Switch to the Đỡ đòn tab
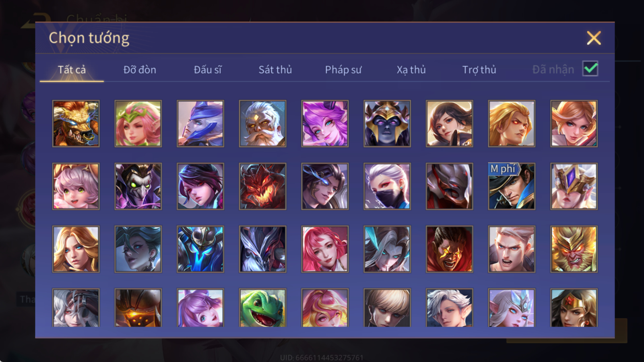Screen dimensions: 644x362 pyautogui.click(x=140, y=70)
